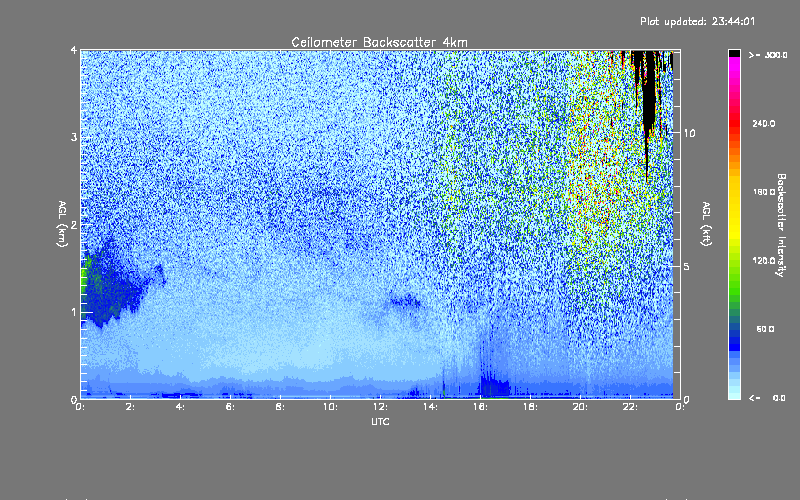This screenshot has width=800, height=500.
Task: Click the '1' km tick label on left axis
Action: coord(74,312)
